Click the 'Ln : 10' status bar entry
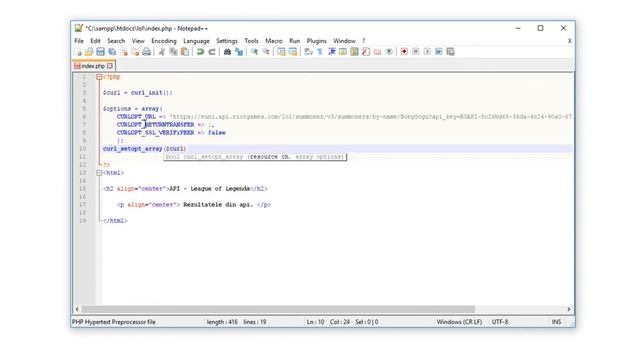This screenshot has width=640, height=360. click(x=315, y=322)
